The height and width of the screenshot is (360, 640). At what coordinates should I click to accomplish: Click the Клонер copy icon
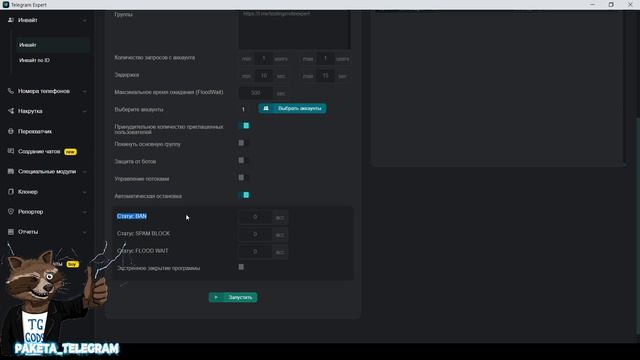[11, 192]
